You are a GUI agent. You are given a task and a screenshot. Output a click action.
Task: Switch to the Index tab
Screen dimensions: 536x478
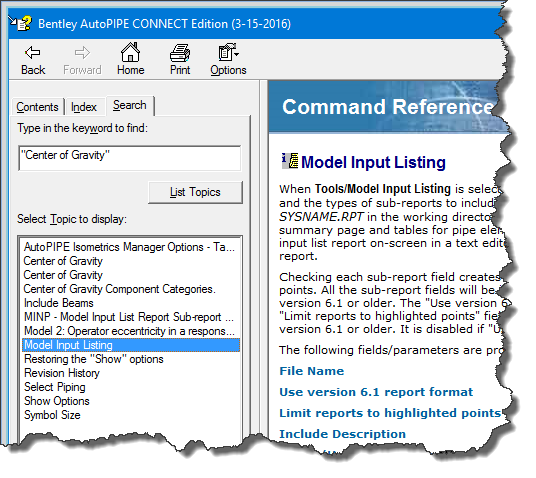pyautogui.click(x=84, y=107)
